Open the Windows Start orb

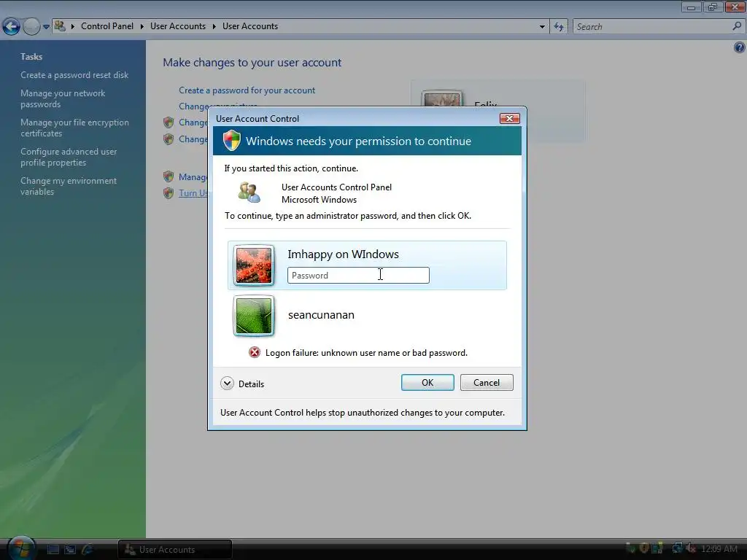point(20,548)
